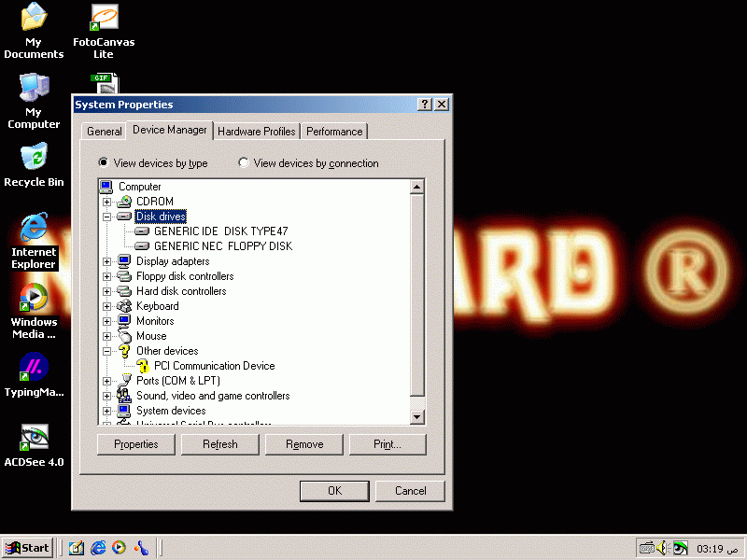Click the PCI Communication Device warning icon
Image resolution: width=747 pixels, height=560 pixels.
coord(143,366)
